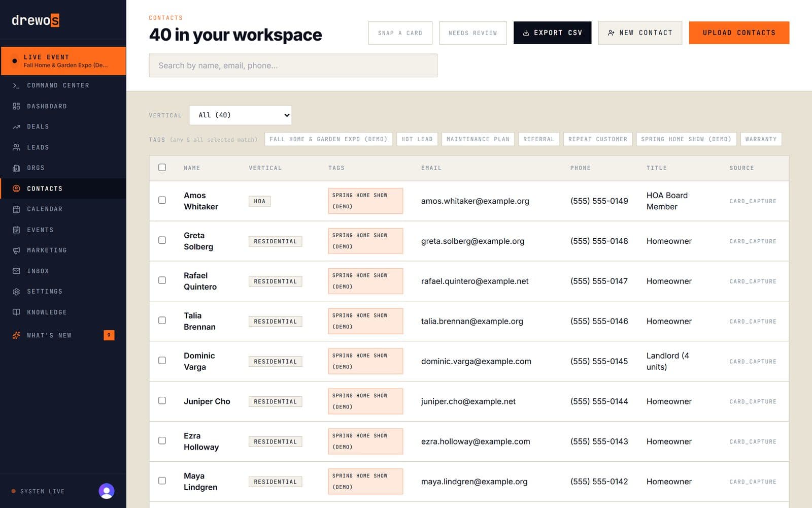Click the contacts search field
Image resolution: width=812 pixels, height=508 pixels.
pyautogui.click(x=293, y=66)
